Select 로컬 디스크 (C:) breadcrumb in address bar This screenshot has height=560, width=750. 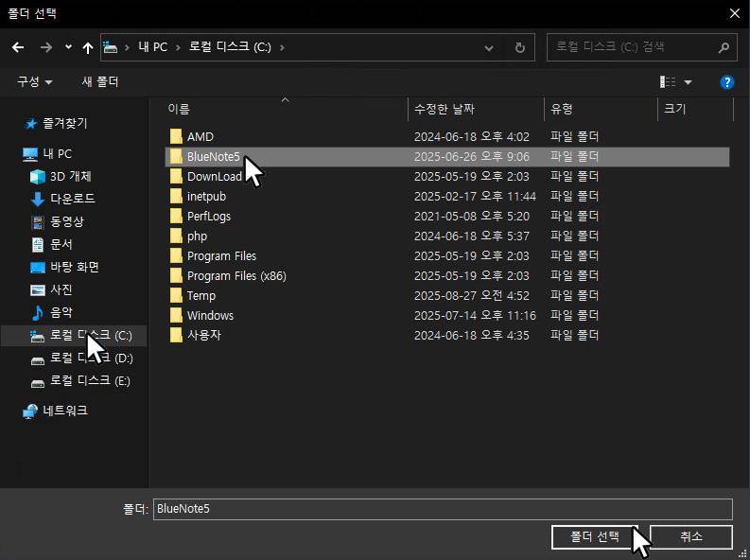(230, 47)
